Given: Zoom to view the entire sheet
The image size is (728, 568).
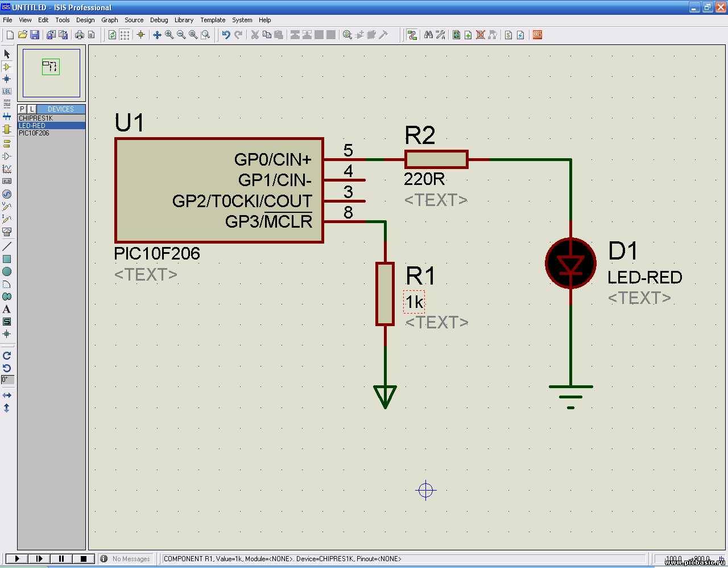Looking at the screenshot, I should pos(193,35).
